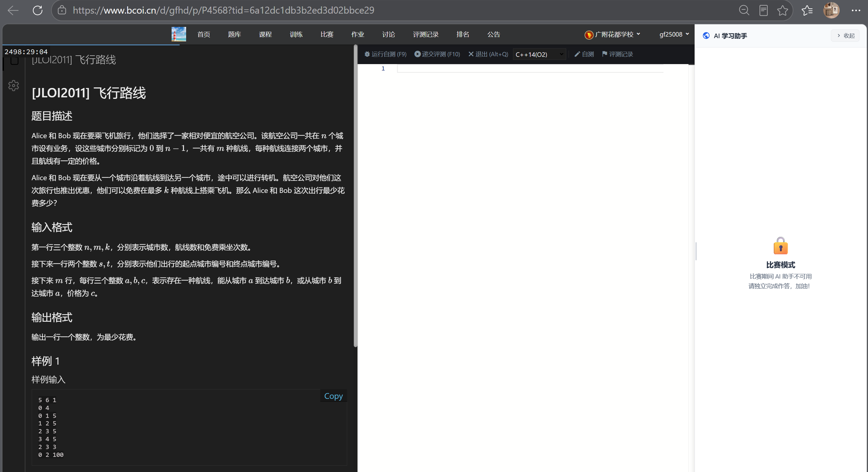
Task: Submit code via 递交评测 (F10)
Action: (437, 54)
